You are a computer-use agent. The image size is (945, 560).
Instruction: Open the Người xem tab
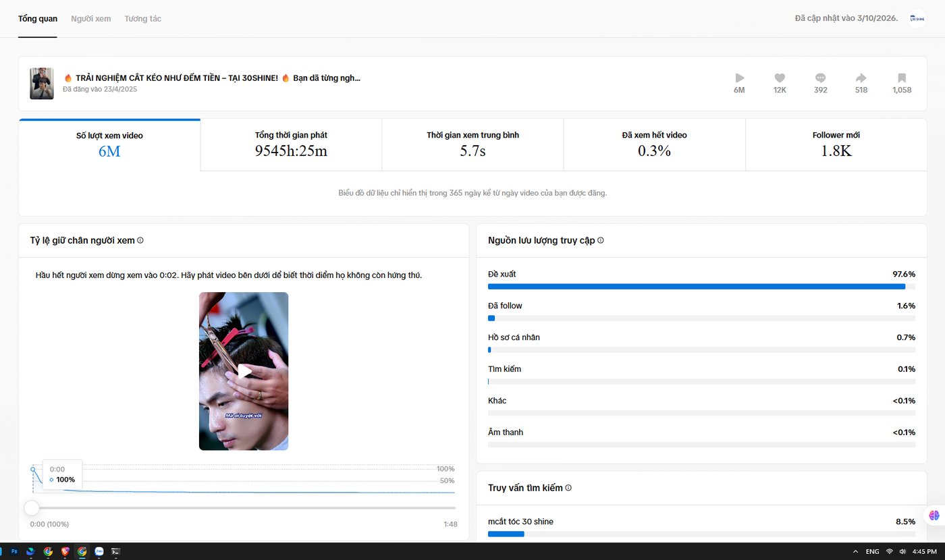pos(91,18)
